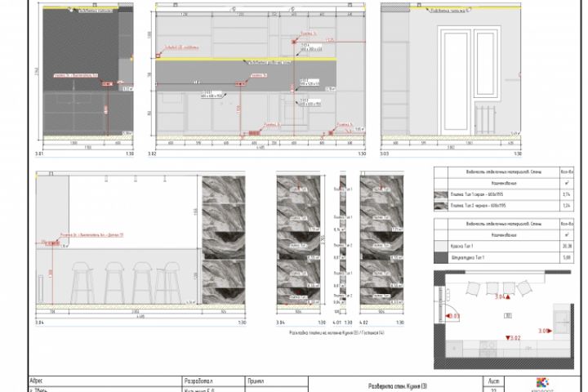Click the kitchen floor plan thumbnail
The image size is (588, 392).
coord(504,319)
